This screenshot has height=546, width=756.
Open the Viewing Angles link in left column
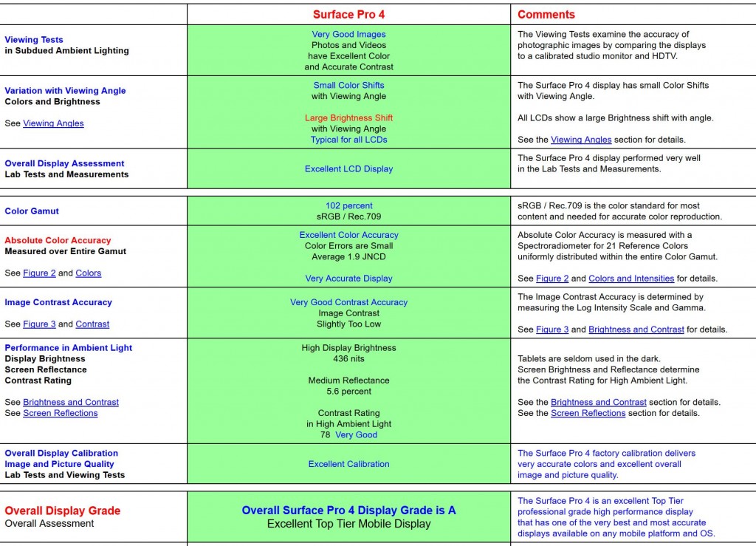click(x=53, y=123)
